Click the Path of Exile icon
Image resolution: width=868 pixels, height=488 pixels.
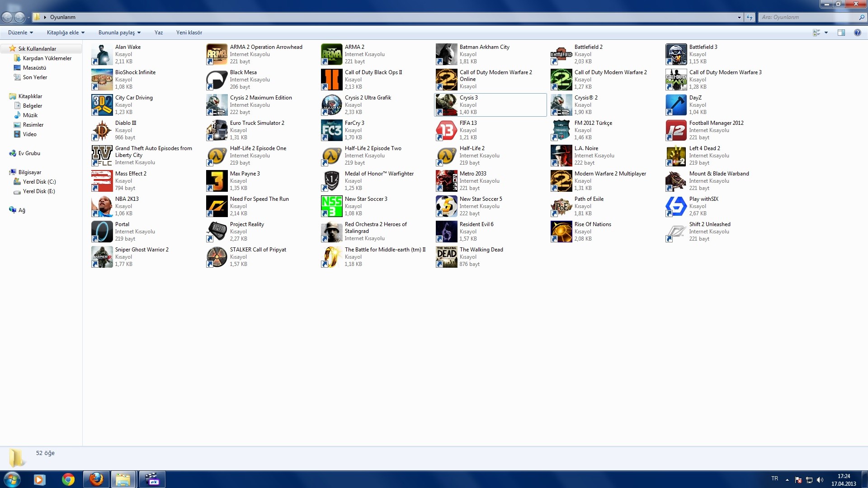[x=561, y=206]
